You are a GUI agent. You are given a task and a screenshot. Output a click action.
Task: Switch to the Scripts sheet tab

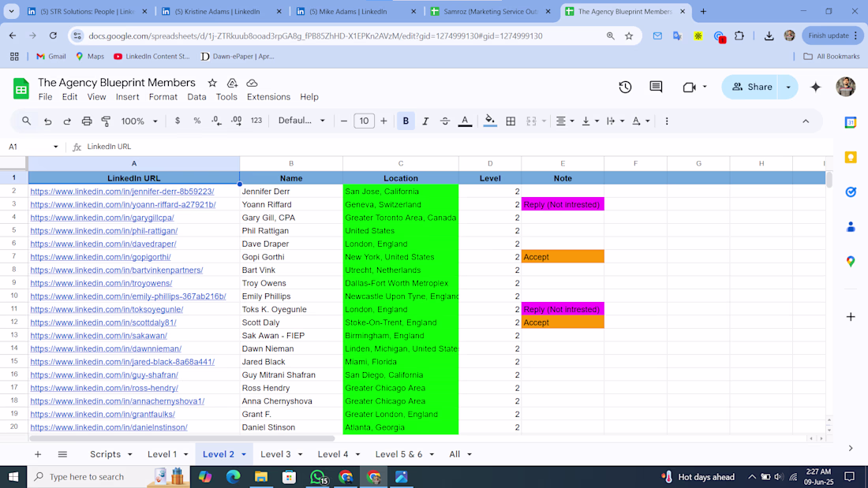[x=105, y=454]
